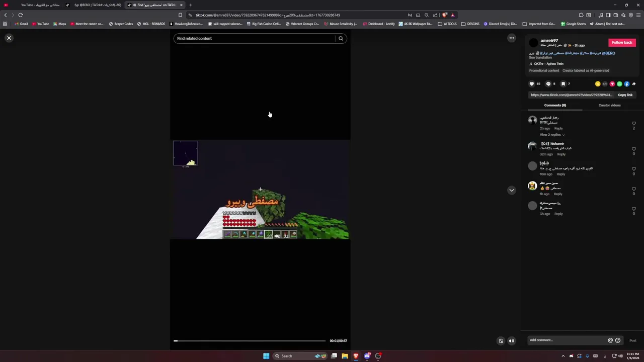644x362 pixels.
Task: Mute the video with speaker icon
Action: 512,341
